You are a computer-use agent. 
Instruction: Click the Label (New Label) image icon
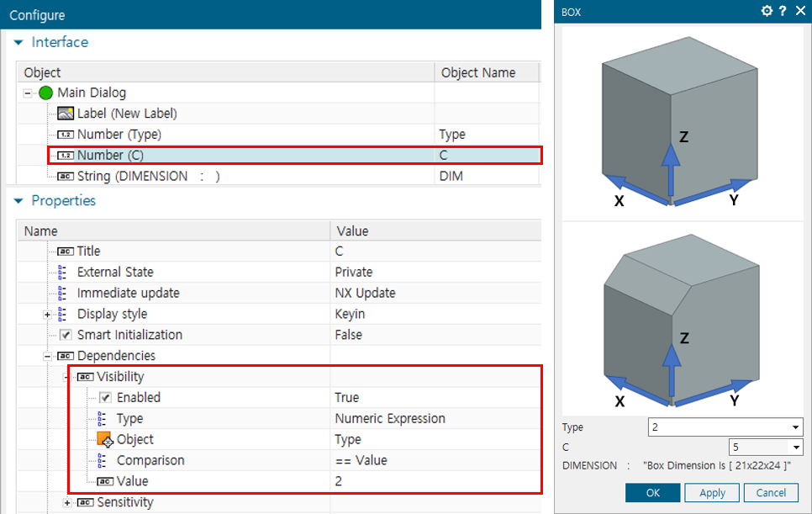(66, 114)
